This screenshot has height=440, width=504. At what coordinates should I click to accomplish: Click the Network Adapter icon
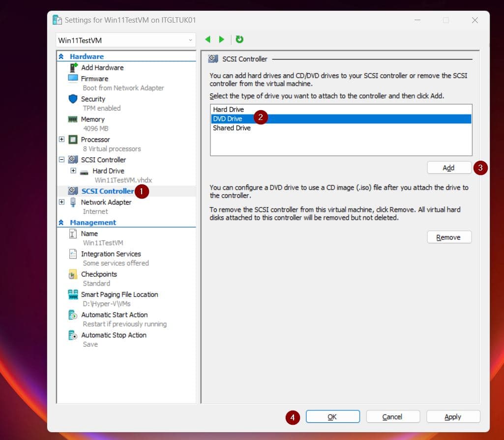[72, 202]
